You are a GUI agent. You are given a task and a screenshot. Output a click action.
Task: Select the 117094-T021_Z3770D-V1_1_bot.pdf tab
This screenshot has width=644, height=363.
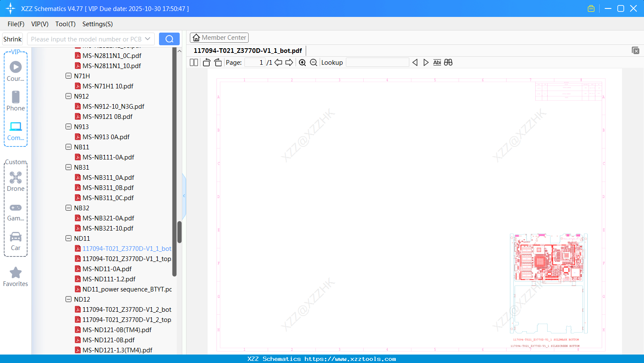pyautogui.click(x=248, y=51)
